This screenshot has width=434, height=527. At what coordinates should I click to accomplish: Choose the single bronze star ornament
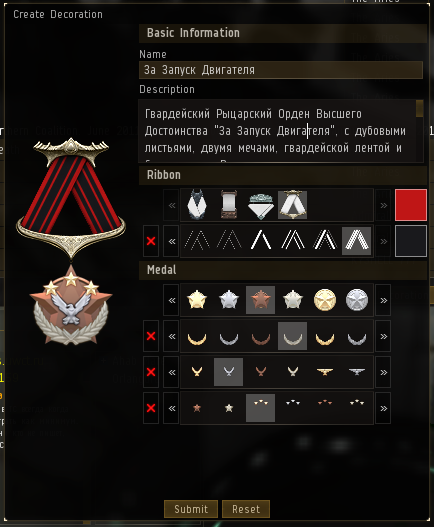(197, 408)
